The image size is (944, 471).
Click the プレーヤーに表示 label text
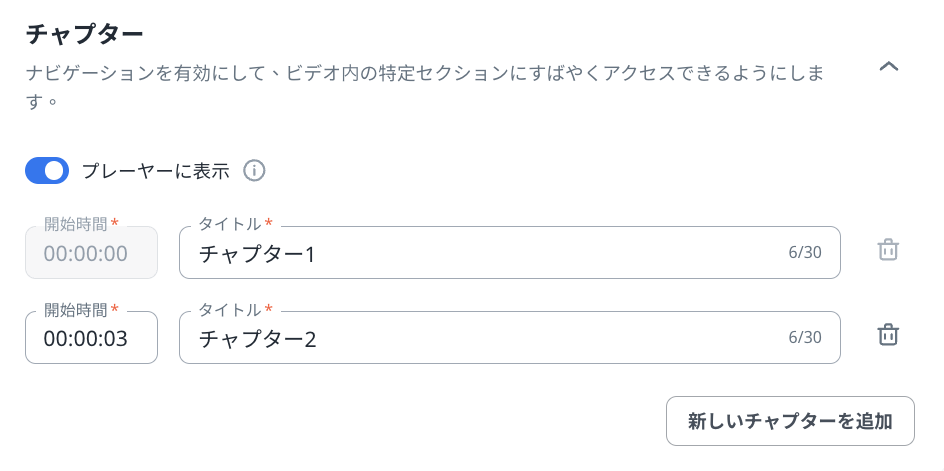tap(155, 171)
